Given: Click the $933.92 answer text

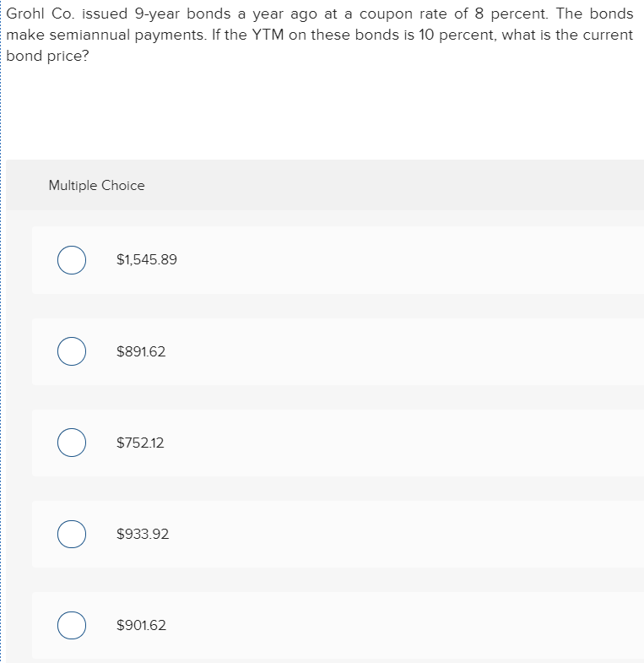Looking at the screenshot, I should coord(142,534).
